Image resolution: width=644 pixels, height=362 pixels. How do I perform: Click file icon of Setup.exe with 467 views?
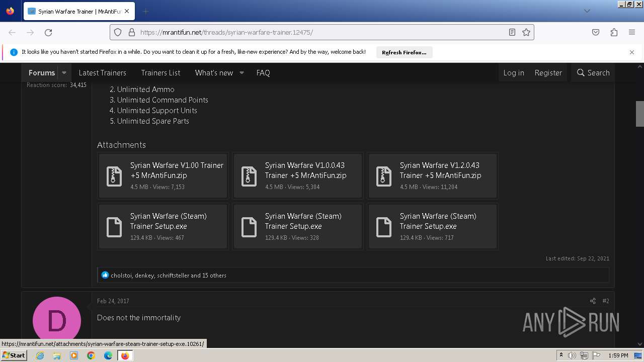point(114,227)
